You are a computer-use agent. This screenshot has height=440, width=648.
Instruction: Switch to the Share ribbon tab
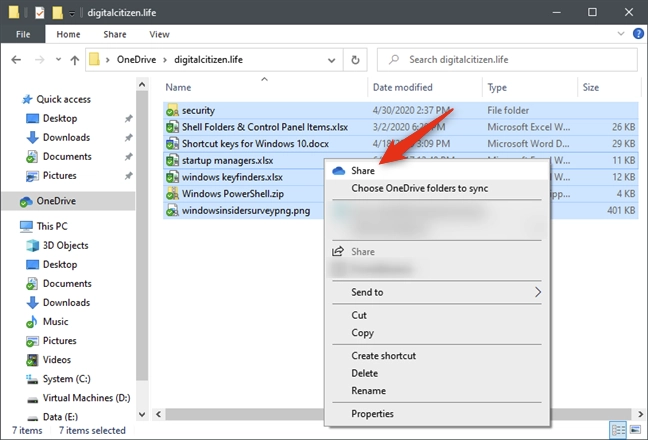click(x=115, y=34)
